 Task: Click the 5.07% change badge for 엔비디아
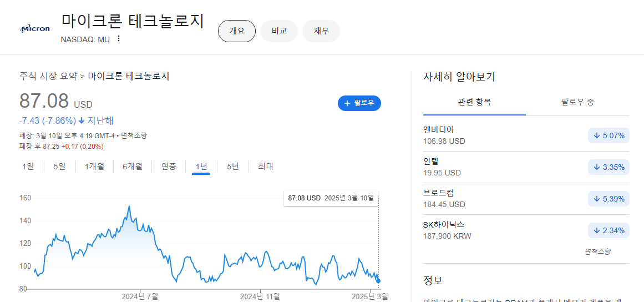coord(608,135)
